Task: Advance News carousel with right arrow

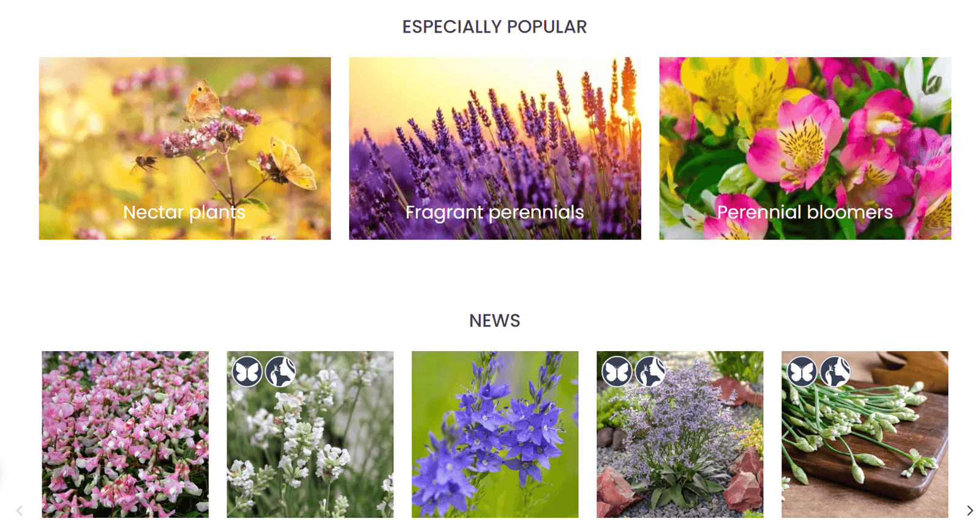Action: click(970, 510)
